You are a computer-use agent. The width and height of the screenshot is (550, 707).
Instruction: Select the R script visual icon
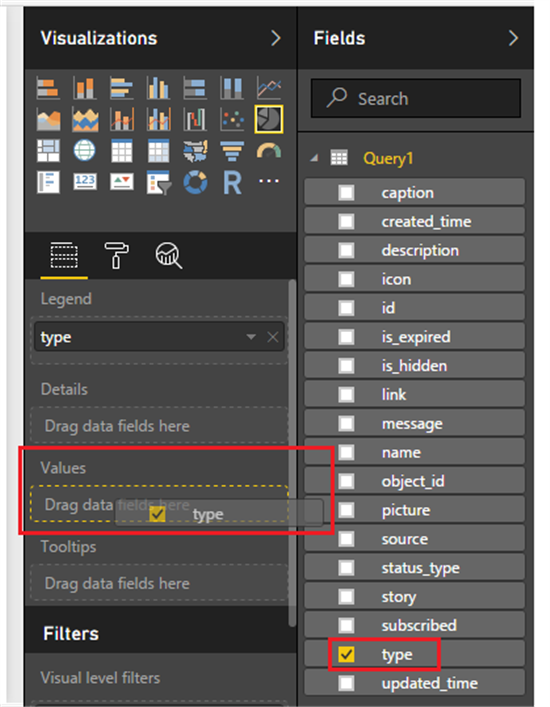pos(232,183)
